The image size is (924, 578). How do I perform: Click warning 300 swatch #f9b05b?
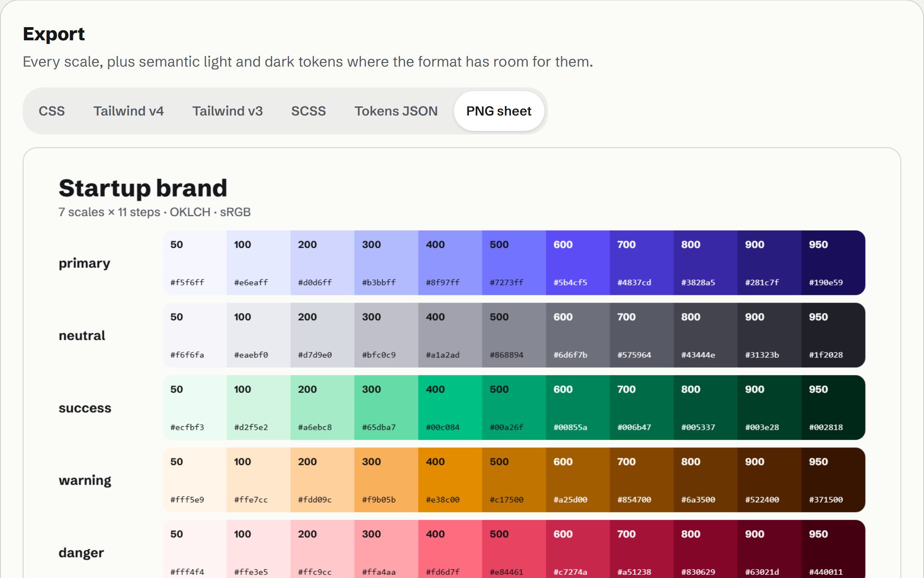386,480
